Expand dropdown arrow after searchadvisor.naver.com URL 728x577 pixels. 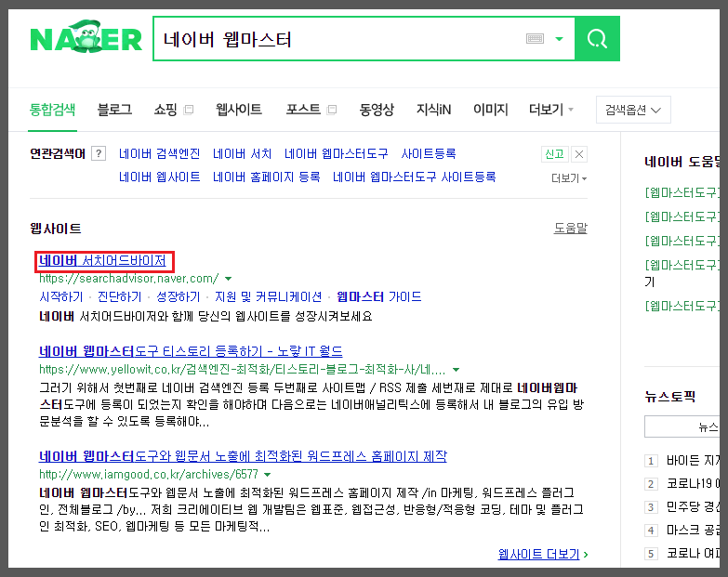tap(228, 279)
